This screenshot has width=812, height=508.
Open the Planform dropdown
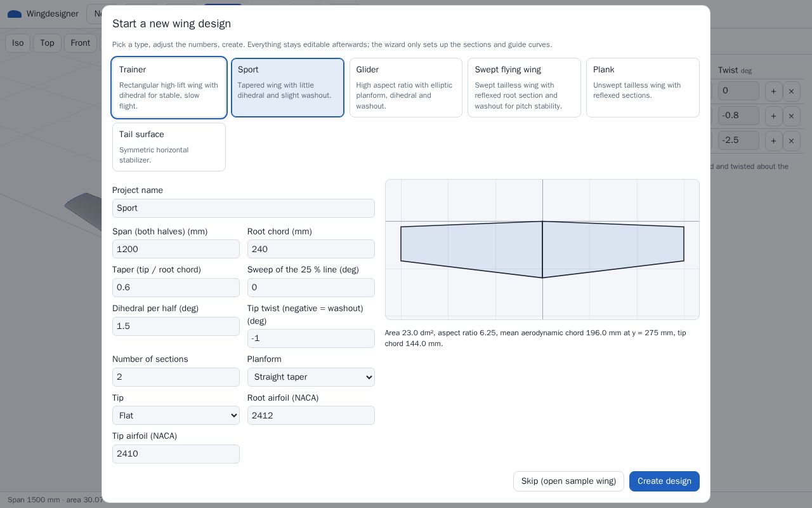coord(311,377)
